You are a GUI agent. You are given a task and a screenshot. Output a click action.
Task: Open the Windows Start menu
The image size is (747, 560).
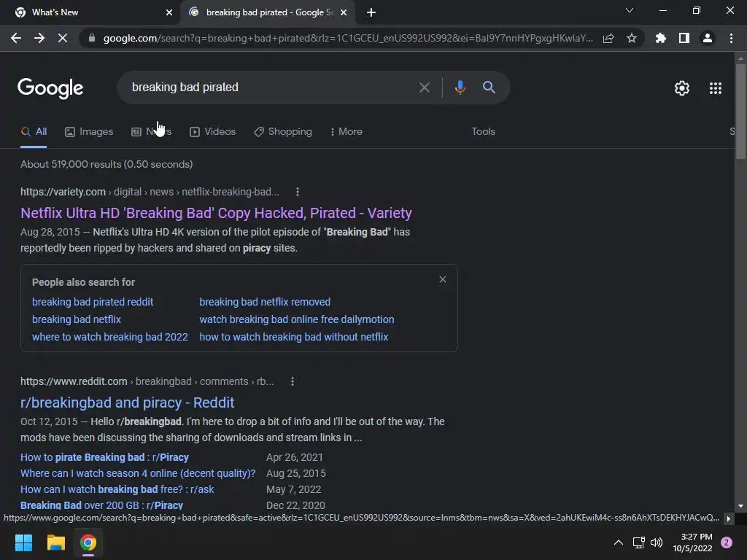tap(24, 542)
